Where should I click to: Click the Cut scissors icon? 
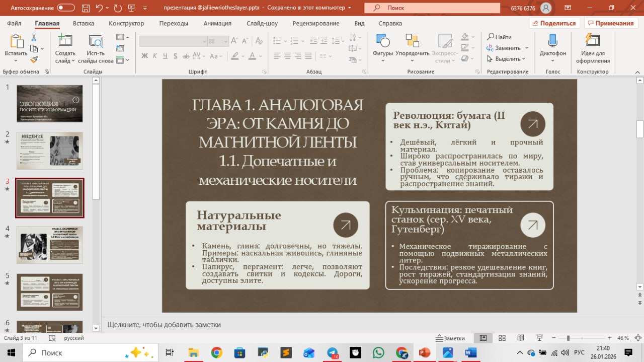(34, 38)
